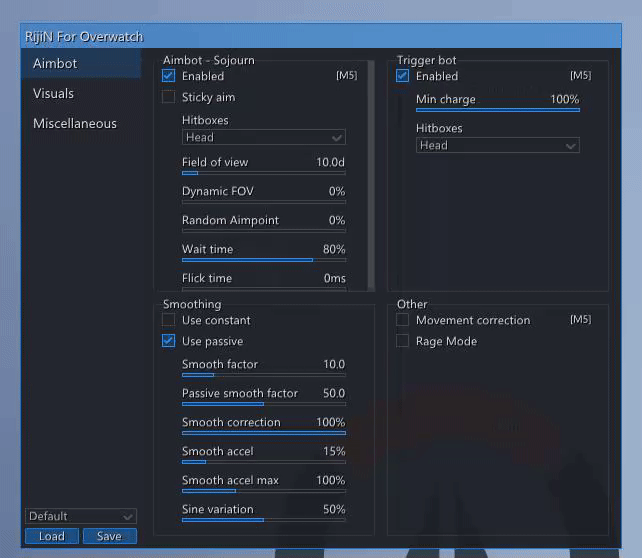This screenshot has height=558, width=642.
Task: Open the Aimbot tab
Action: pyautogui.click(x=81, y=63)
